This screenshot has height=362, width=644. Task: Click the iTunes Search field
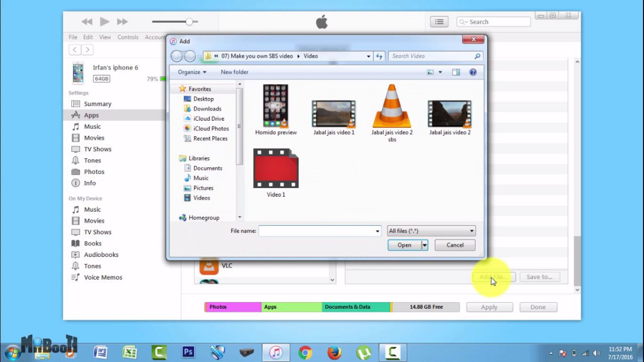[494, 22]
